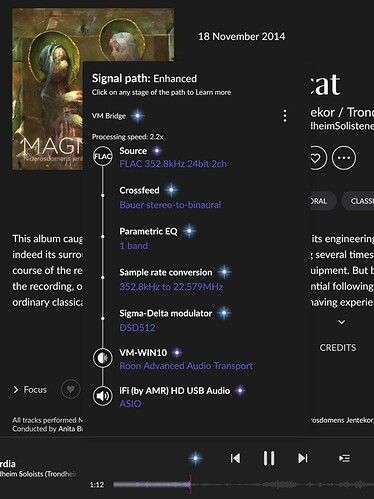Image resolution: width=374 pixels, height=499 pixels.
Task: Toggle the album favorite heart button
Action: [316, 158]
